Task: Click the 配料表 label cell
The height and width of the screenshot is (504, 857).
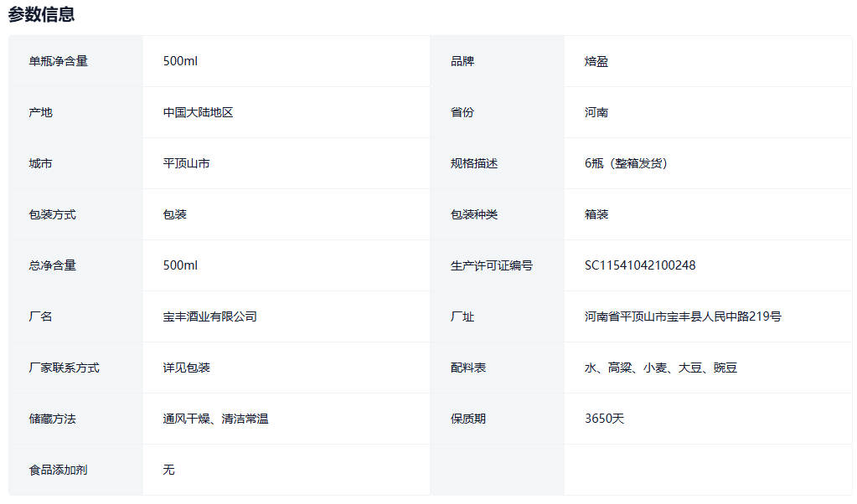Action: tap(467, 368)
